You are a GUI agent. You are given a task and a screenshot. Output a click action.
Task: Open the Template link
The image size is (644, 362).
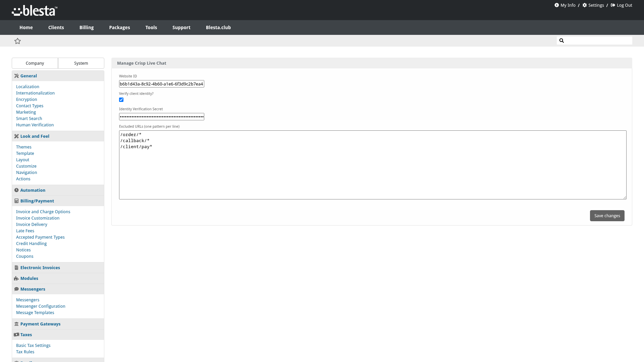(25, 154)
